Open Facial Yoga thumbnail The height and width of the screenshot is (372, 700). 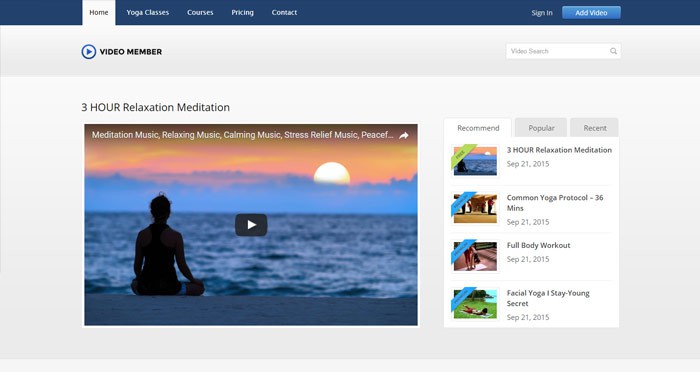point(475,304)
